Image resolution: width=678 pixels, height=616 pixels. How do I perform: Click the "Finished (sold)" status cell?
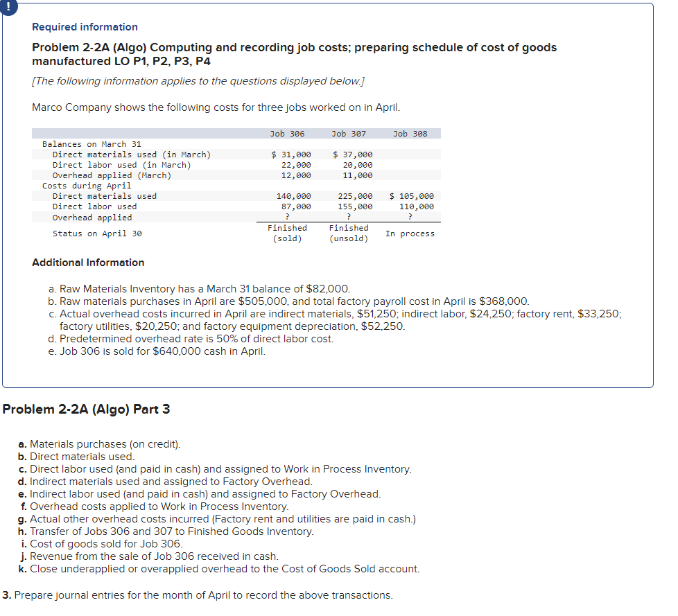(288, 233)
